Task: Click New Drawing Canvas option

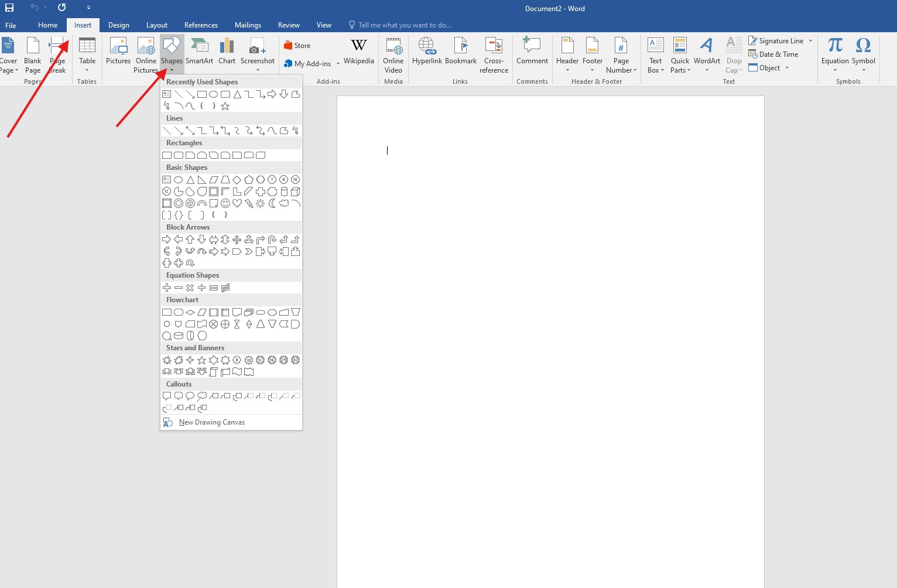Action: tap(211, 422)
